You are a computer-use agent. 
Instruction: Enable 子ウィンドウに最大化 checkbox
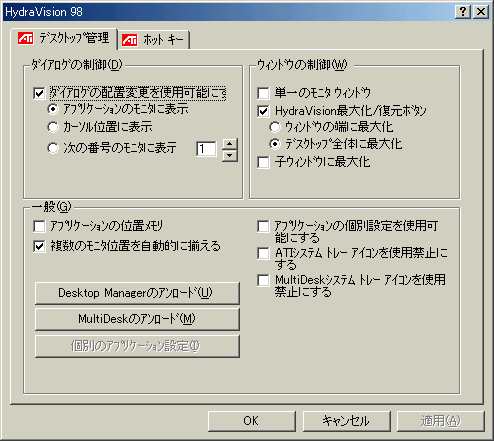(x=263, y=163)
